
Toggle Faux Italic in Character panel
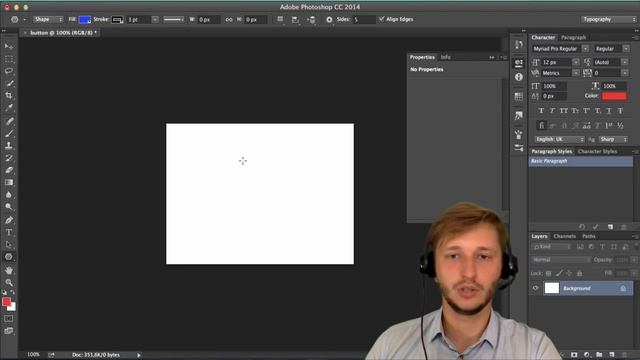coord(552,111)
